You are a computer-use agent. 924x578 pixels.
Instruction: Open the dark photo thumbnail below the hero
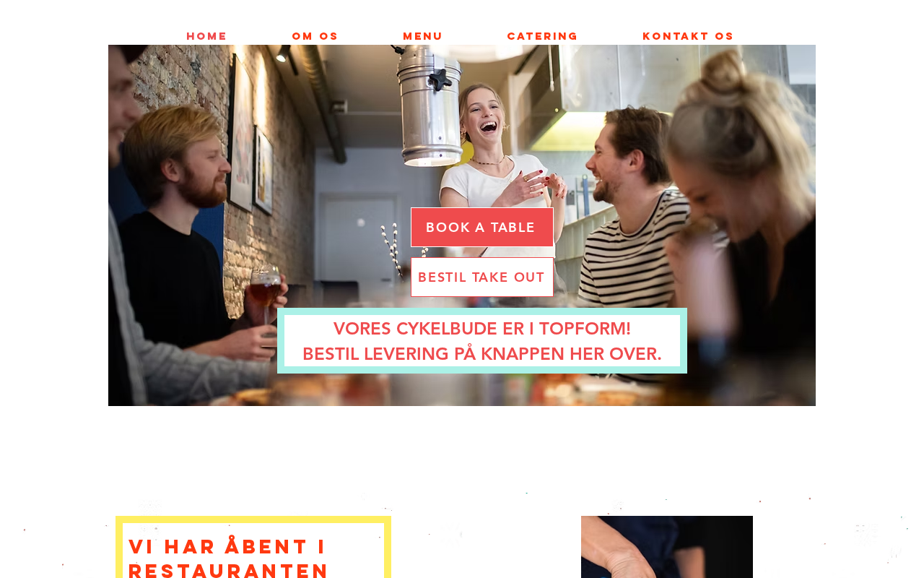click(x=667, y=547)
